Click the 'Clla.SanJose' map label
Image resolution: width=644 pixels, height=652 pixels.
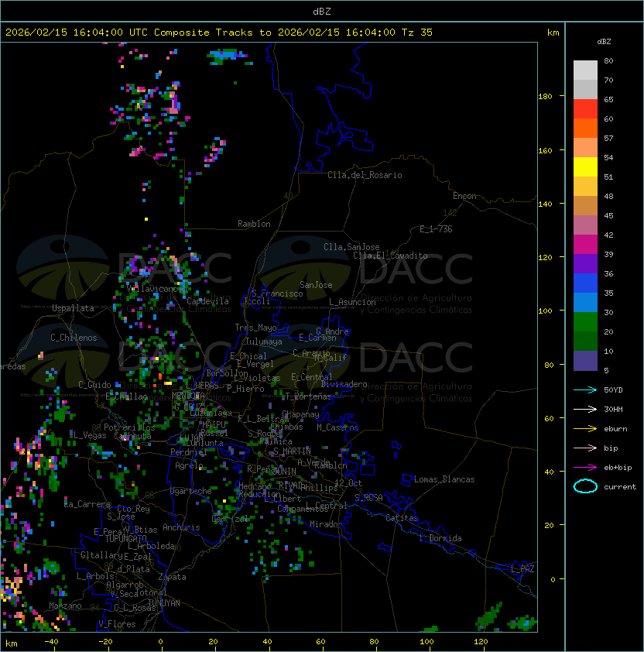click(x=351, y=247)
